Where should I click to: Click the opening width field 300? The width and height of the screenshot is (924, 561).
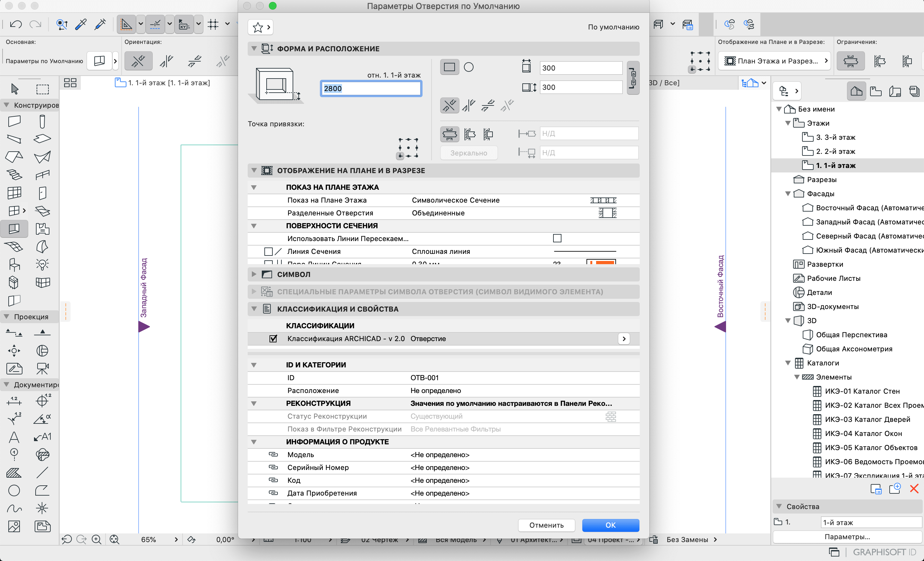pyautogui.click(x=581, y=68)
